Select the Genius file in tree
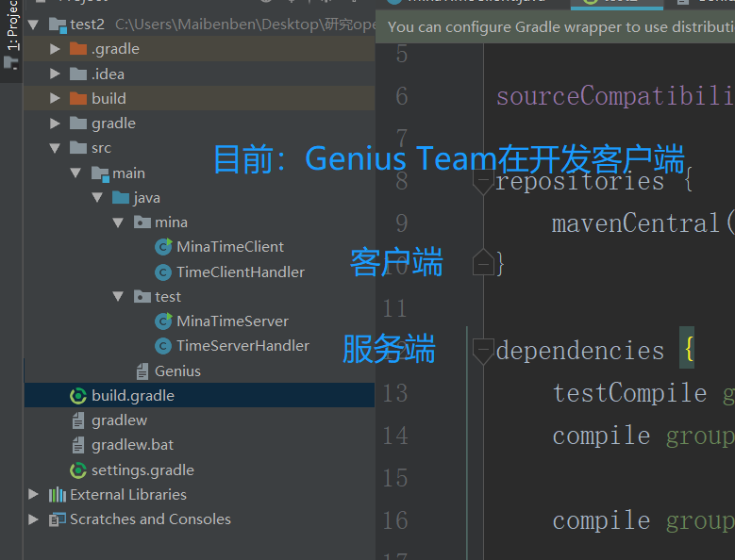 [177, 371]
